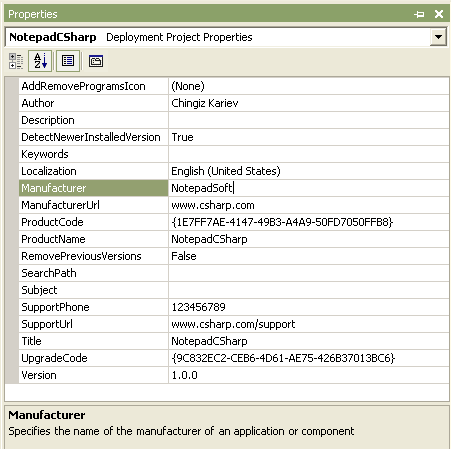Viewport: 451px width, 449px height.
Task: Select the RemovePreviousVersions property
Action: 93,256
